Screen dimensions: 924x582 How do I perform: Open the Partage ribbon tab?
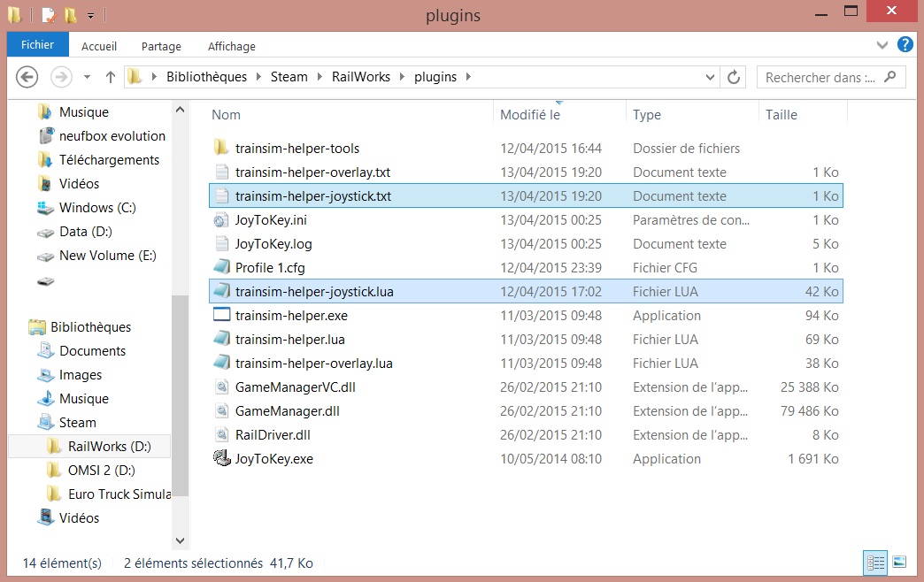tap(161, 47)
